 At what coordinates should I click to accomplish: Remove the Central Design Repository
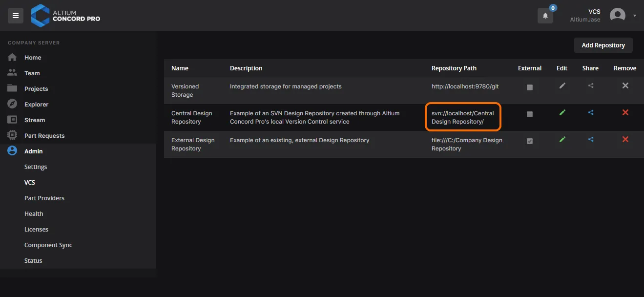[x=625, y=113]
